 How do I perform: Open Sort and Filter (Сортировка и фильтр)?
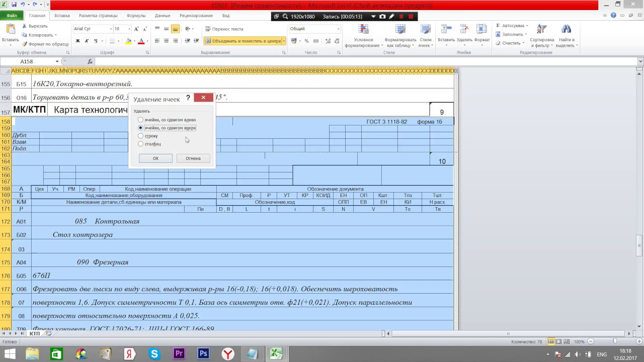[x=542, y=36]
